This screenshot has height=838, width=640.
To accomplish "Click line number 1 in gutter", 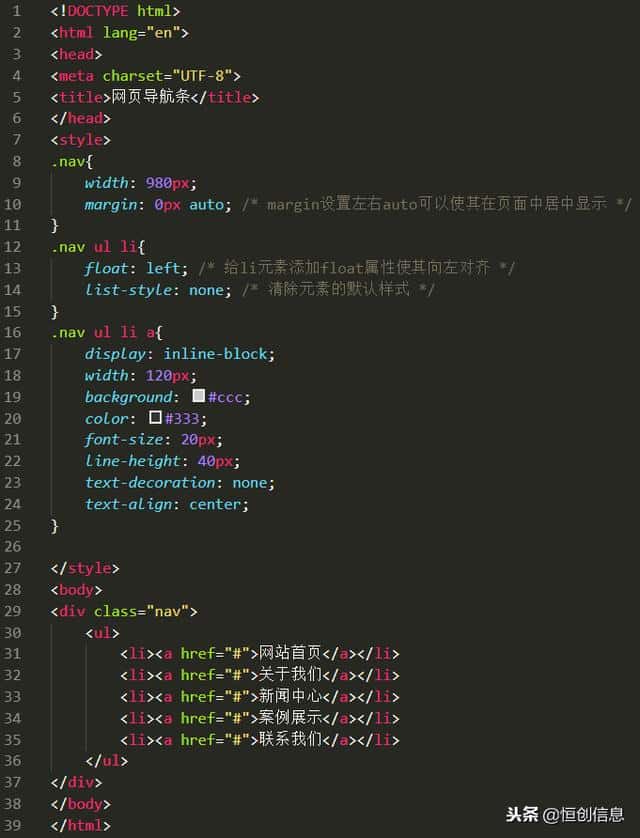I will [16, 11].
